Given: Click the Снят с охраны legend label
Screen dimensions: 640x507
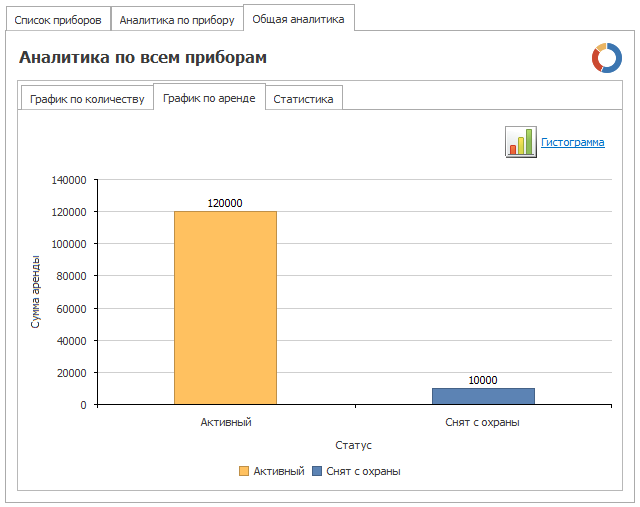Looking at the screenshot, I should click(363, 471).
